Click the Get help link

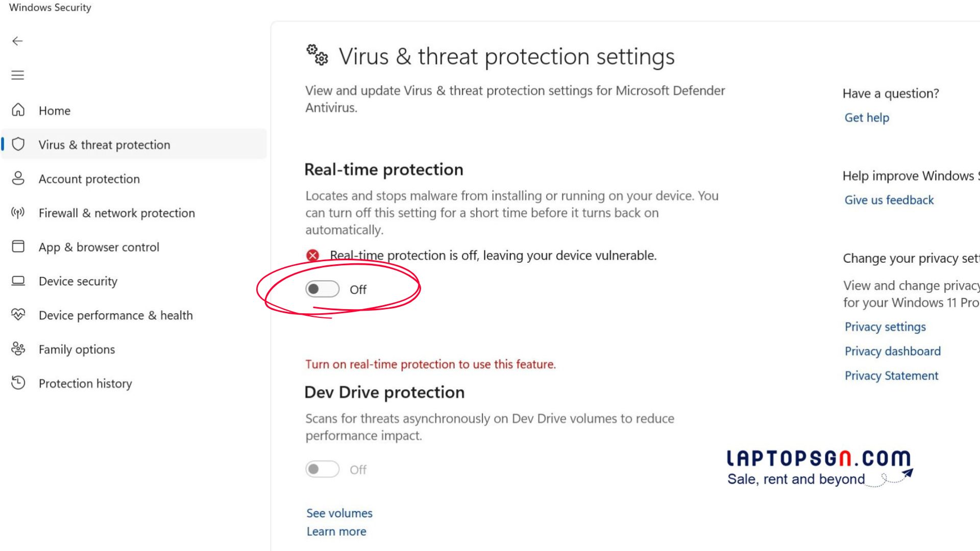pos(867,118)
